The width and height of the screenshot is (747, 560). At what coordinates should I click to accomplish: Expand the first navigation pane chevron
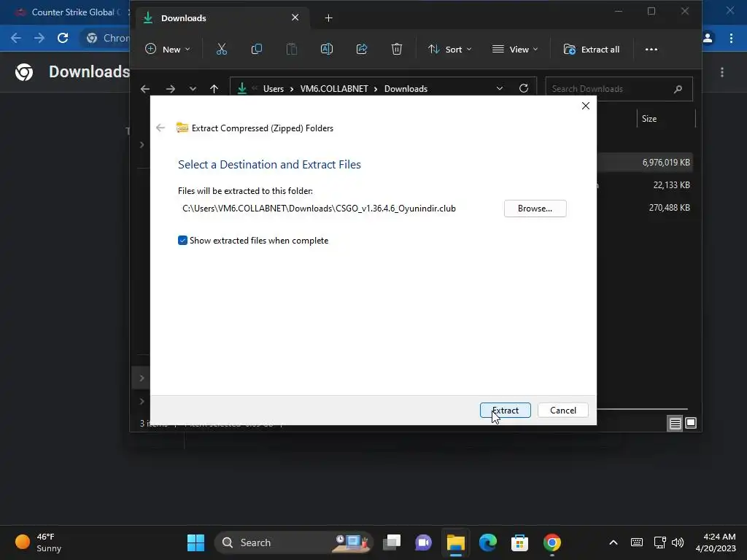(x=142, y=145)
